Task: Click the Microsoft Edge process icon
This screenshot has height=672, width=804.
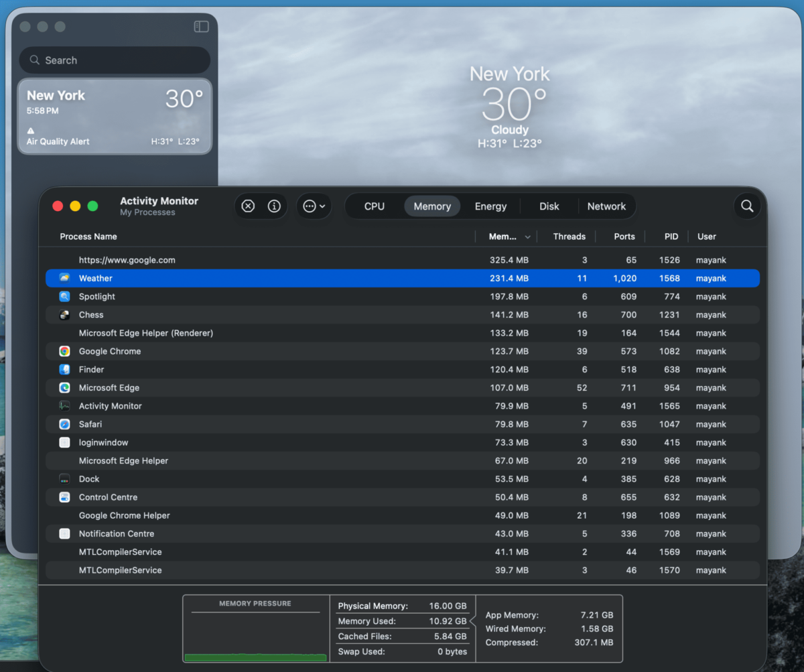Action: [x=64, y=387]
